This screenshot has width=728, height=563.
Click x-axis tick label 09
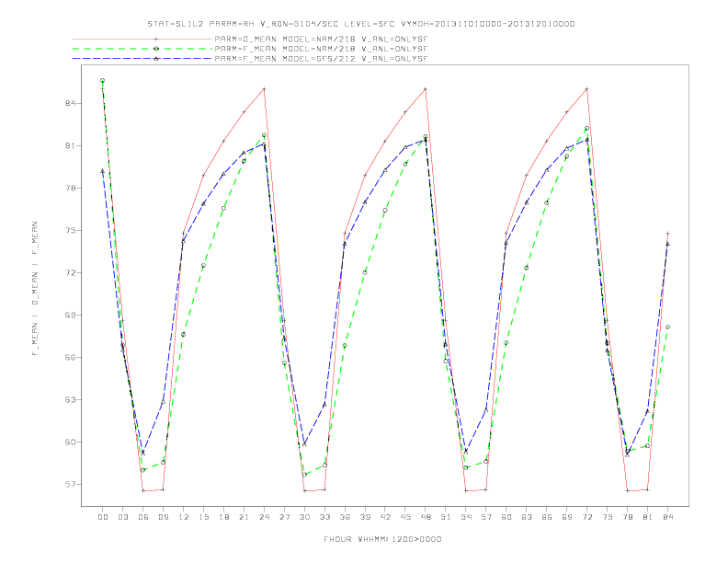pyautogui.click(x=163, y=517)
